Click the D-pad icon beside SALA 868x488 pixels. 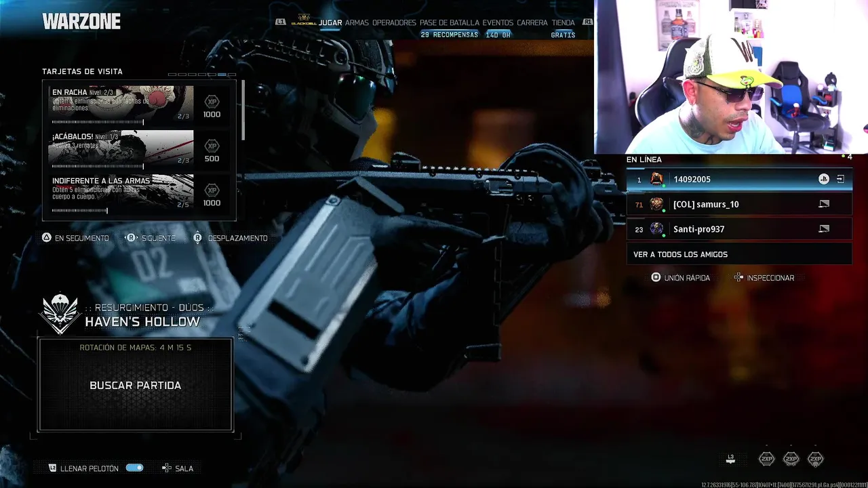pos(167,468)
